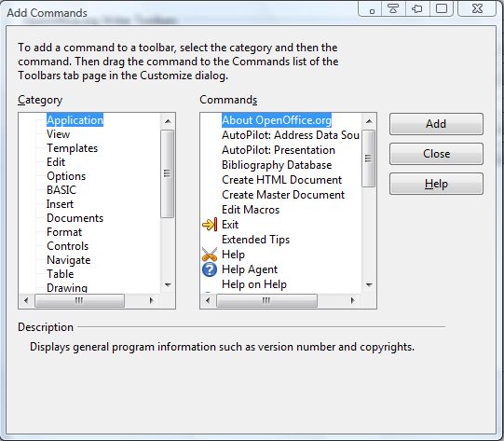The width and height of the screenshot is (504, 441).
Task: Click Commands list scroll right arrow
Action: (352, 300)
